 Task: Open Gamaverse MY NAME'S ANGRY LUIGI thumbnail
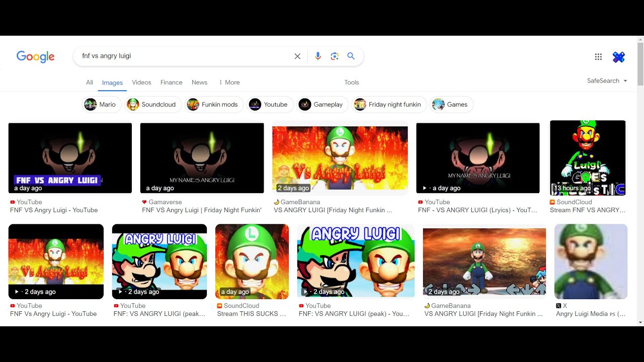point(202,158)
